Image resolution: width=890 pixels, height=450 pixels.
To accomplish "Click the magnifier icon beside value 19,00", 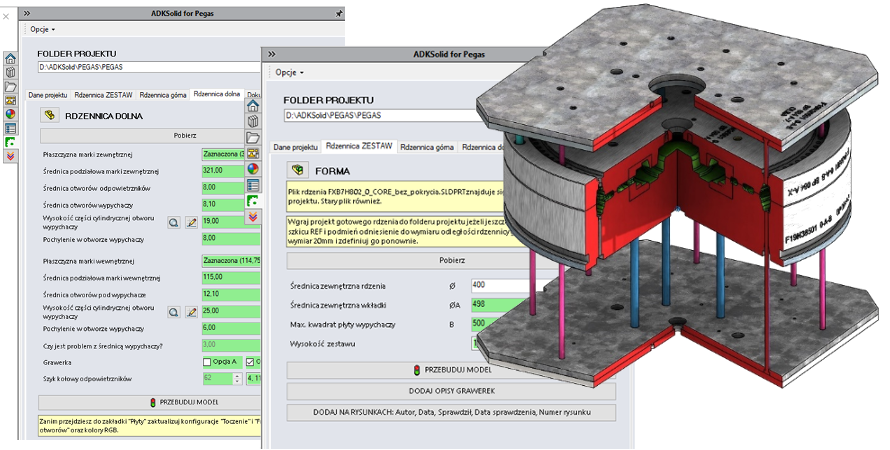I will [x=173, y=222].
